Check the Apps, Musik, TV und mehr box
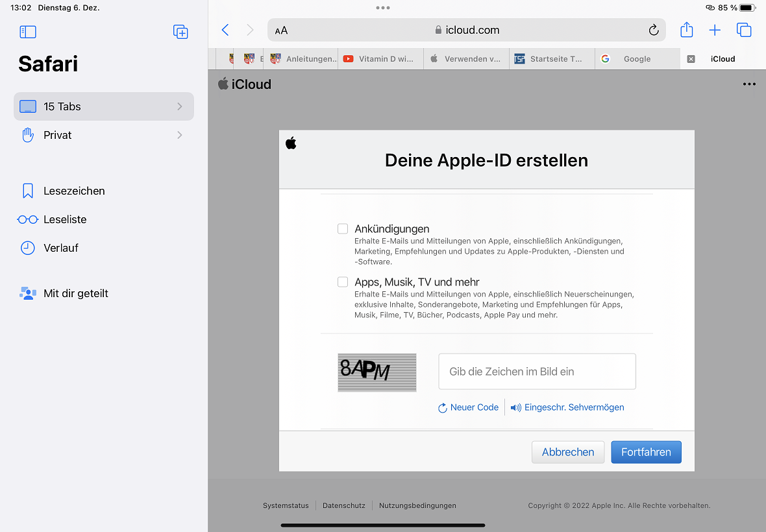The image size is (766, 532). point(343,282)
